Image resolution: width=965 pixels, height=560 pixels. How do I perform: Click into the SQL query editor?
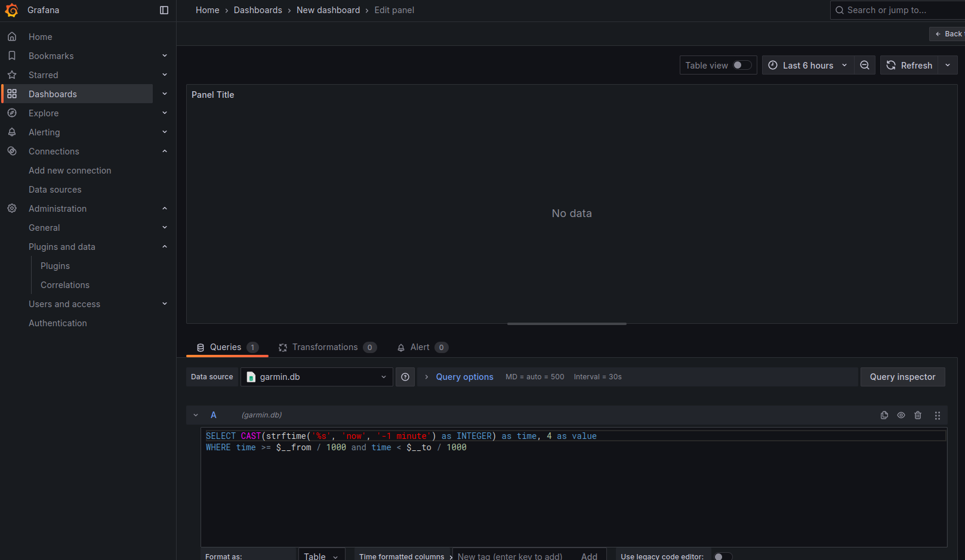point(574,487)
